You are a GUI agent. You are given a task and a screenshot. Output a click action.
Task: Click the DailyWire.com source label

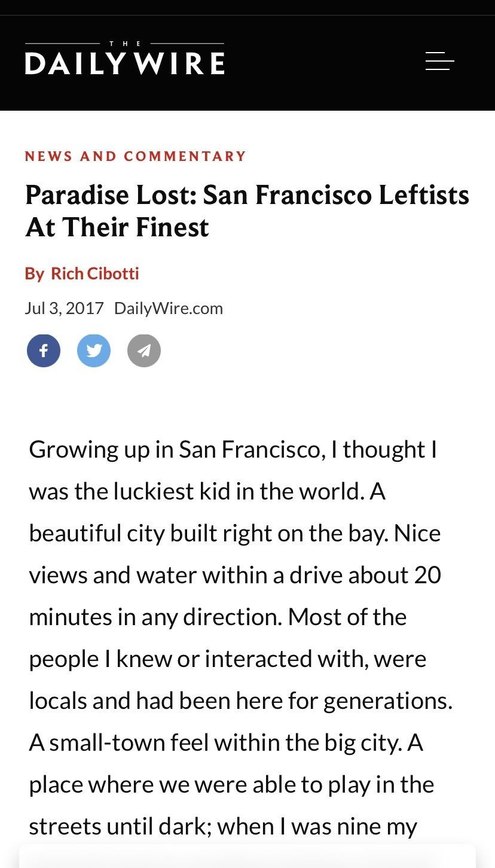[168, 309]
